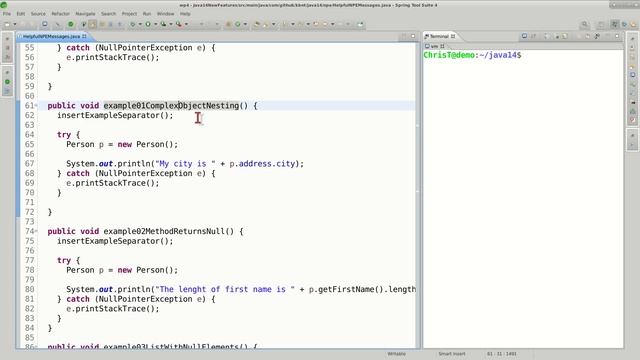
Task: Click getFirstName() call on line 80
Action: [351, 289]
